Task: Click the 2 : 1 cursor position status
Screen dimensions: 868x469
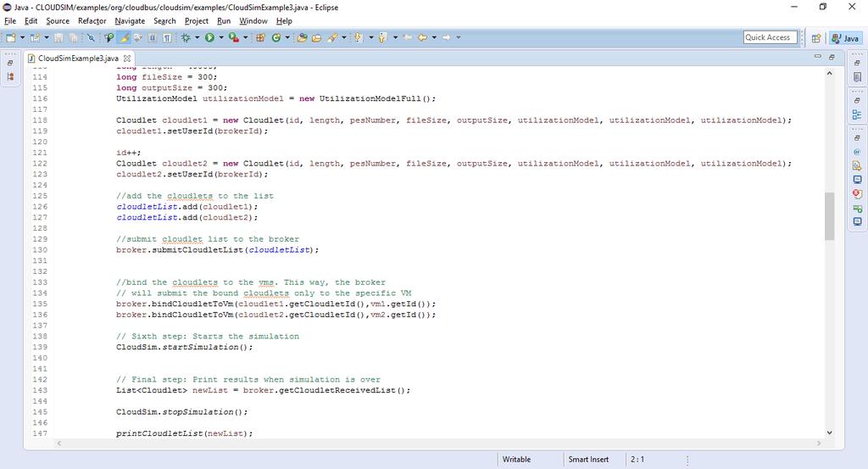Action: (637, 460)
